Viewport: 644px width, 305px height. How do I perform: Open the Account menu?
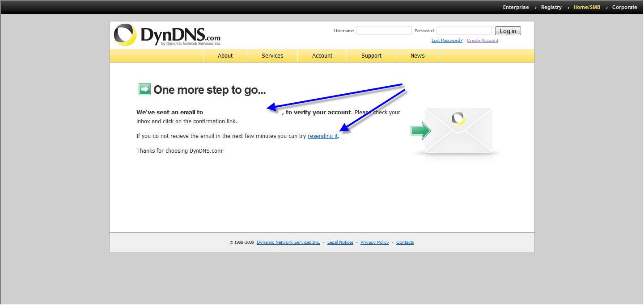tap(322, 56)
